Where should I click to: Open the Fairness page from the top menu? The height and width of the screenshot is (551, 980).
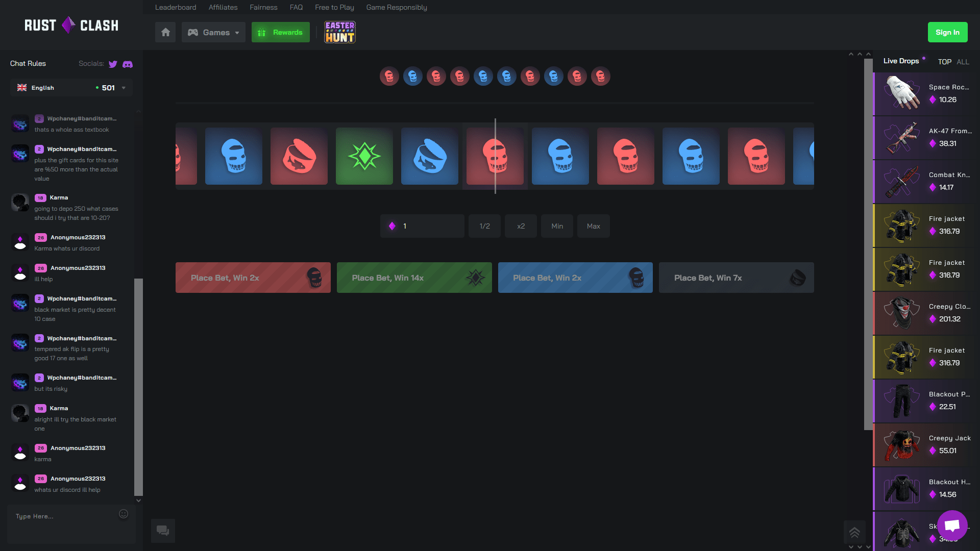click(263, 7)
